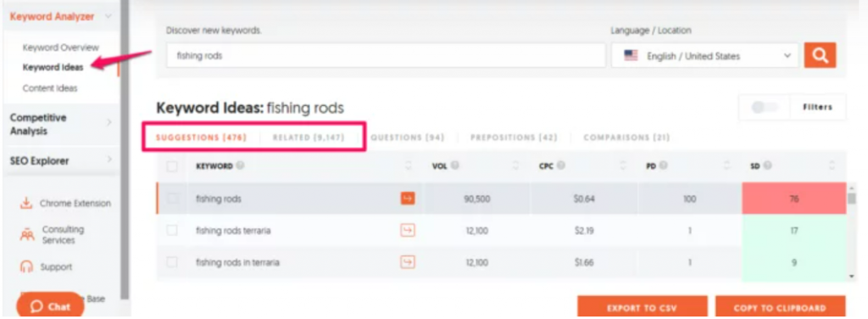Click the red SD score 76 cell

click(793, 199)
